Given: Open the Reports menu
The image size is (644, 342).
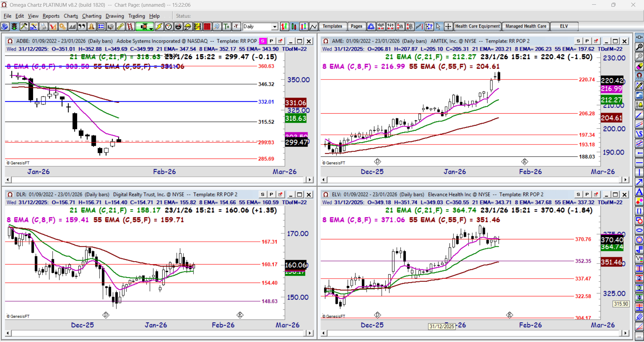Looking at the screenshot, I should click(51, 16).
